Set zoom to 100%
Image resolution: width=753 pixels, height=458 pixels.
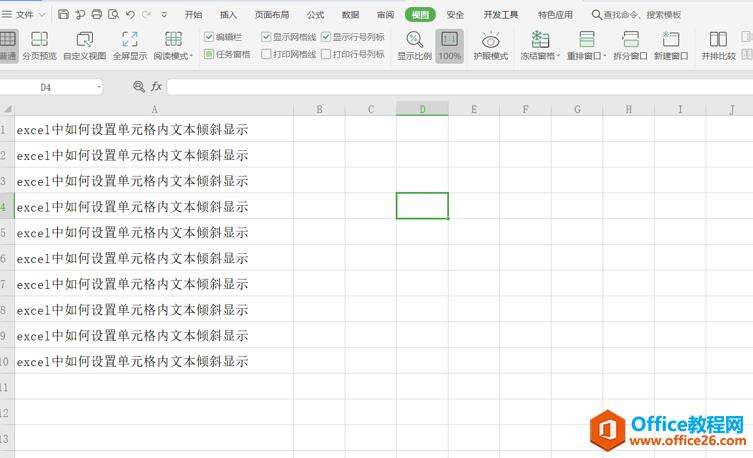449,46
